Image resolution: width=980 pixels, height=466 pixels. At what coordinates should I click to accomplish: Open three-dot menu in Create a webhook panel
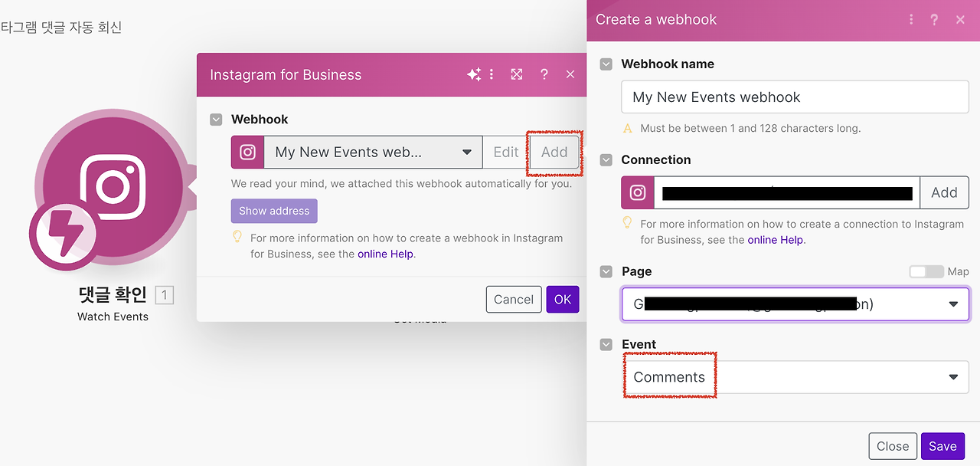point(911,20)
